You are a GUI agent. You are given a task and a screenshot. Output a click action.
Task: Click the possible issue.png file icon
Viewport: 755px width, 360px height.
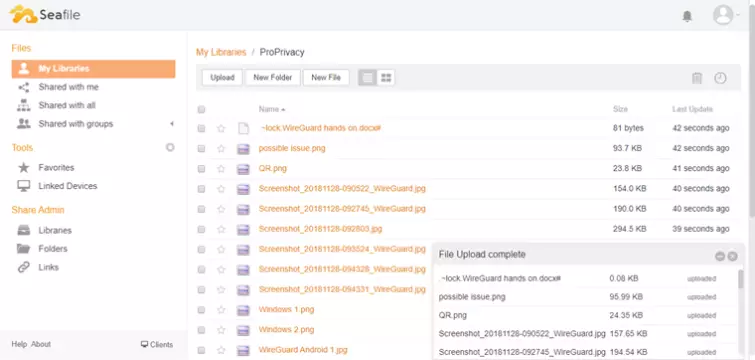(x=243, y=149)
